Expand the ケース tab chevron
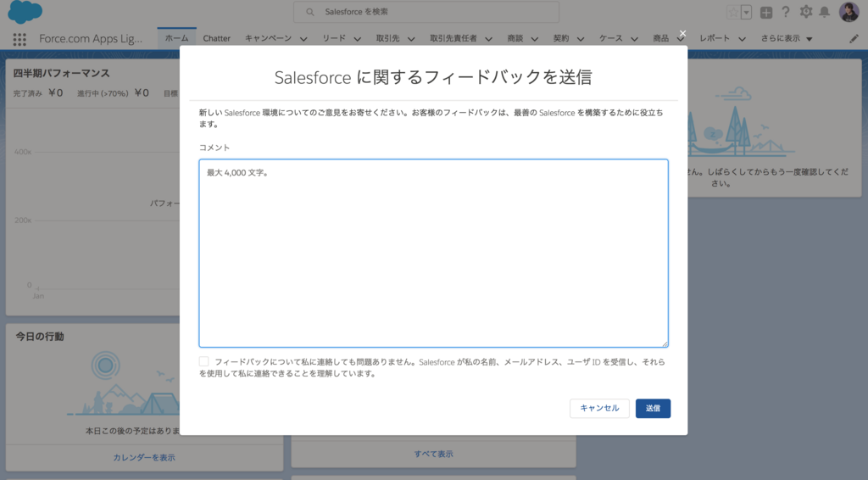 (634, 39)
